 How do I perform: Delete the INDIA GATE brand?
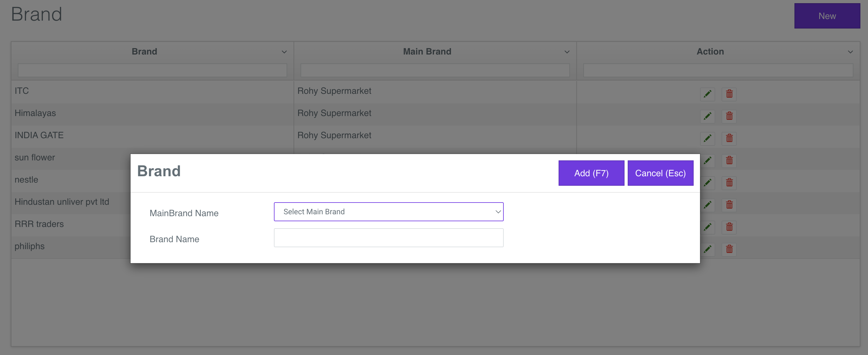pos(729,139)
